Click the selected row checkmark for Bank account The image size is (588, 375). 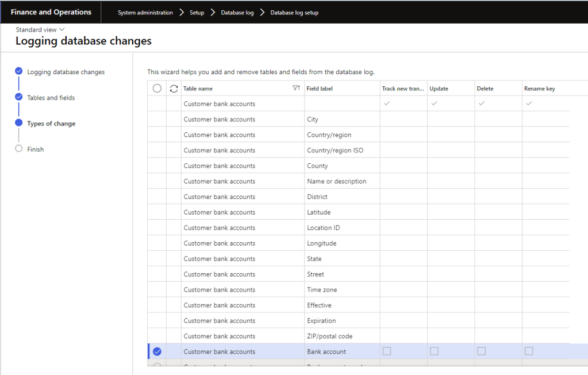click(x=157, y=351)
